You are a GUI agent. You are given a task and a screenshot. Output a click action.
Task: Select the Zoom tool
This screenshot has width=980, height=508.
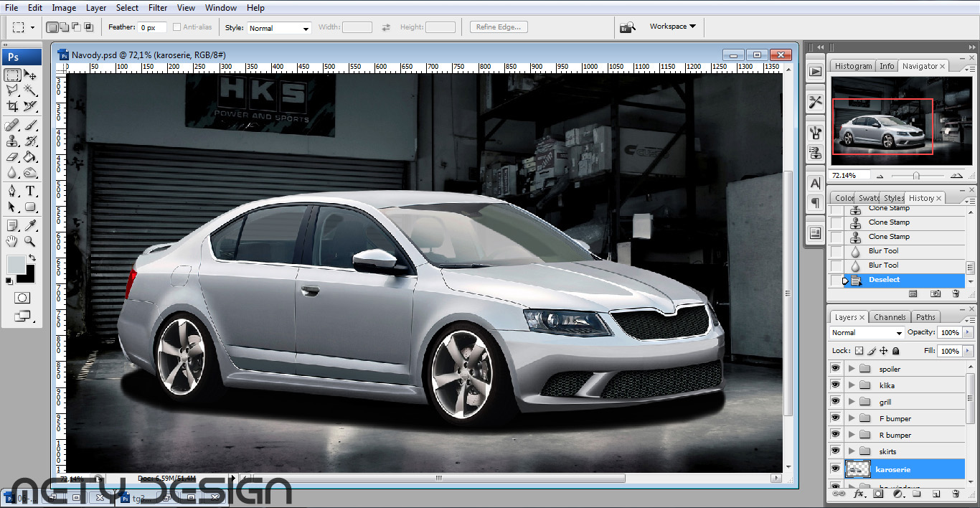tap(30, 242)
